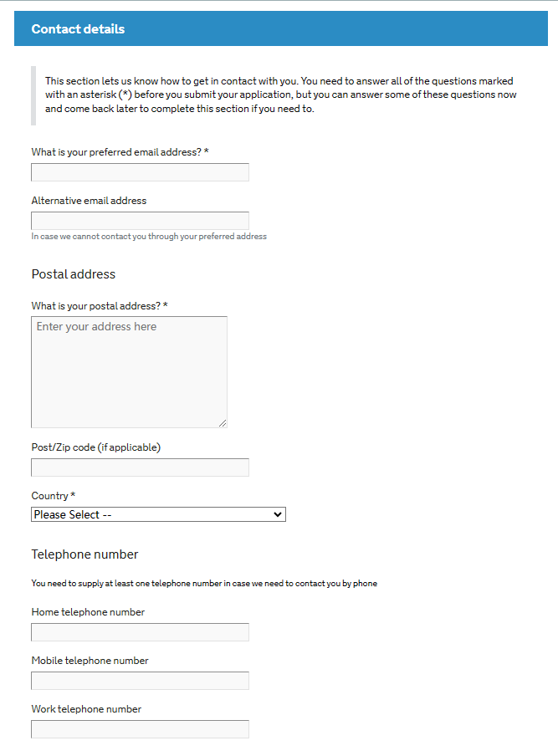558x756 pixels.
Task: Click the 'What is your preferred email address?' label
Action: 120,152
